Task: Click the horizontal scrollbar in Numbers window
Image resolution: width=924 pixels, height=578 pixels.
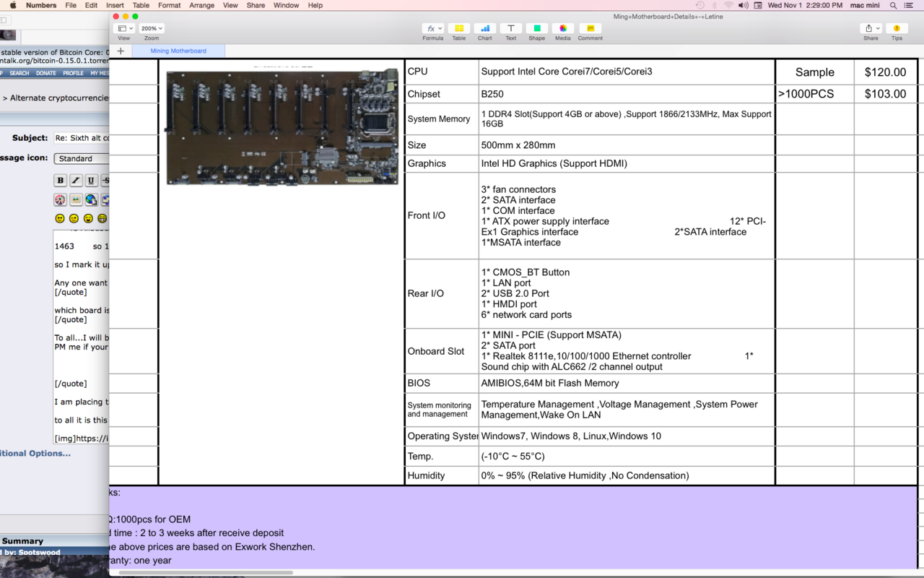Action: [x=206, y=572]
